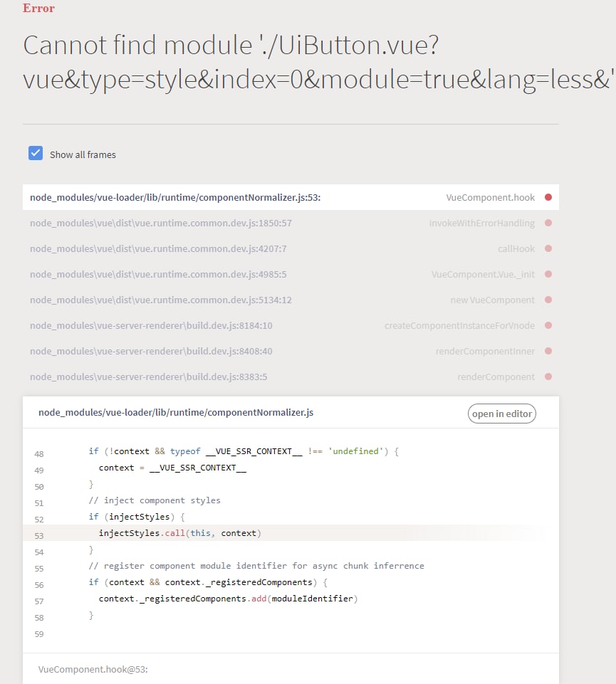Select frame vue.runtime.common.dev.js:5134:12
This screenshot has height=684, width=616.
click(291, 300)
